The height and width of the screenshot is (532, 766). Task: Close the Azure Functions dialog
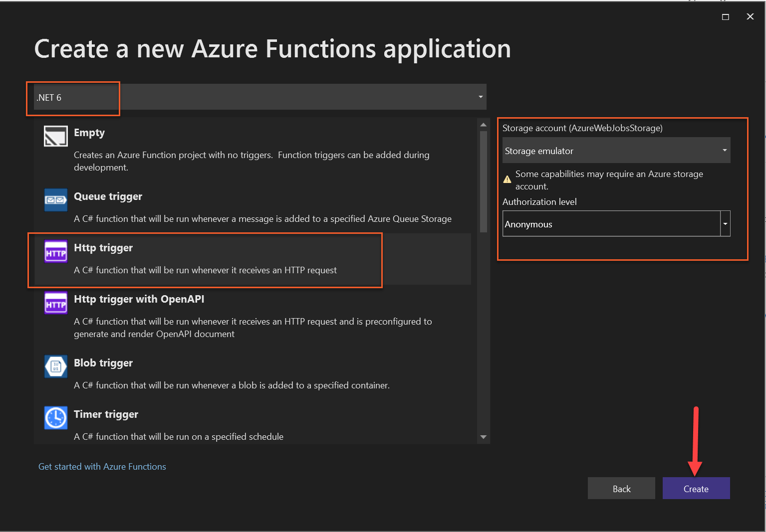tap(750, 17)
